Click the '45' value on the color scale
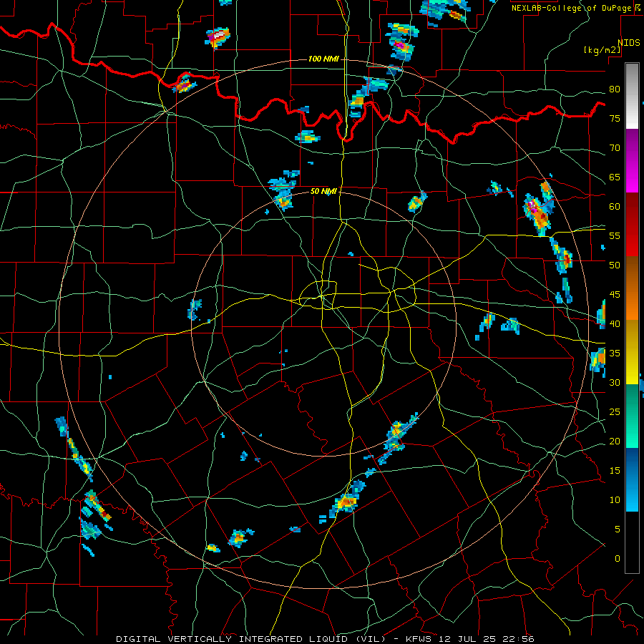This screenshot has height=644, width=644. 615,295
